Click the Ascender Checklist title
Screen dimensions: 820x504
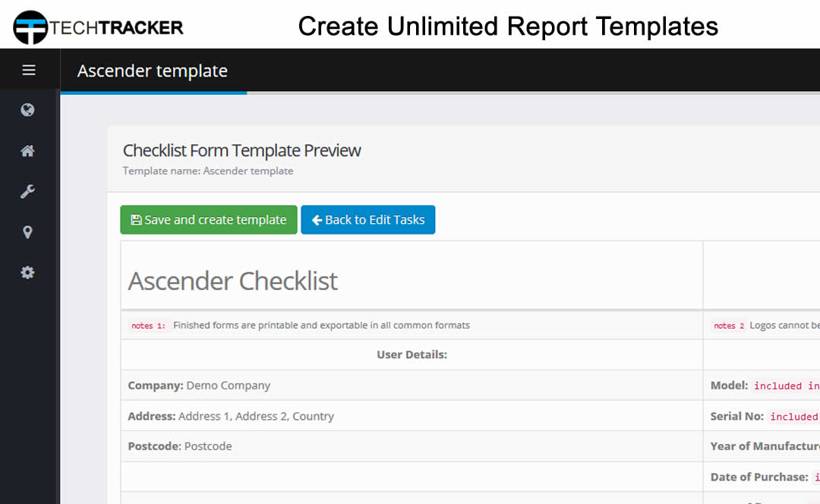[x=233, y=281]
